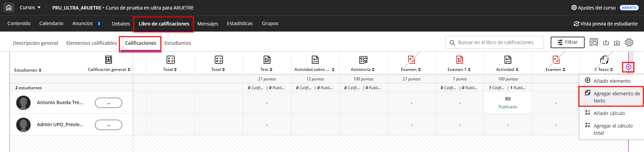Close the add-item menu with purple X
This screenshot has height=152, width=644.
tap(628, 67)
